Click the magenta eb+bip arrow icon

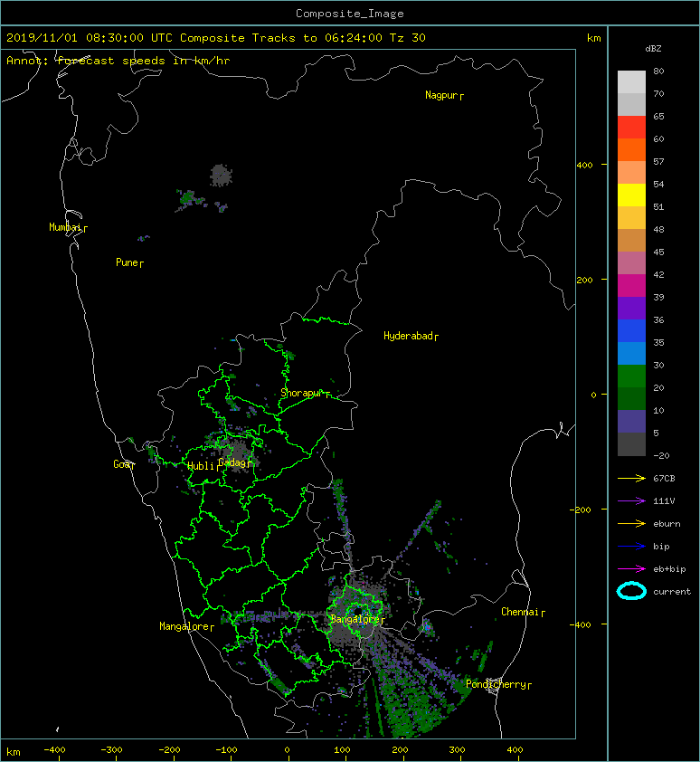[631, 568]
